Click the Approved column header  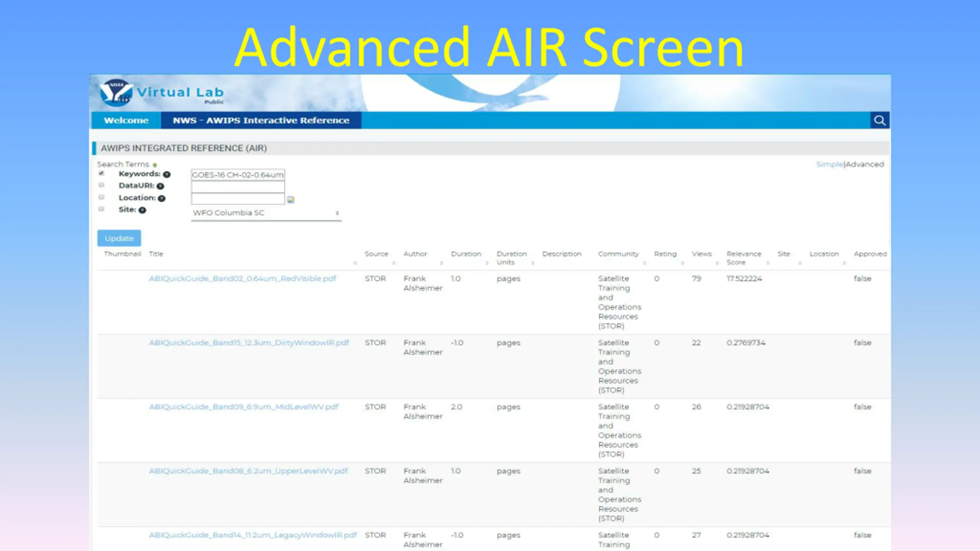(x=870, y=254)
